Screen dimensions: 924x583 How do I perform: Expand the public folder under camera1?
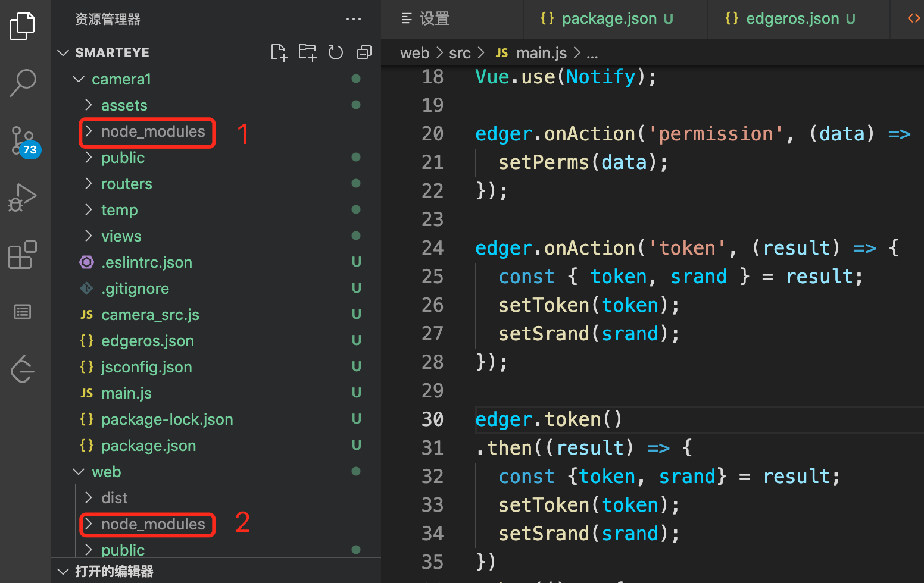pos(89,157)
